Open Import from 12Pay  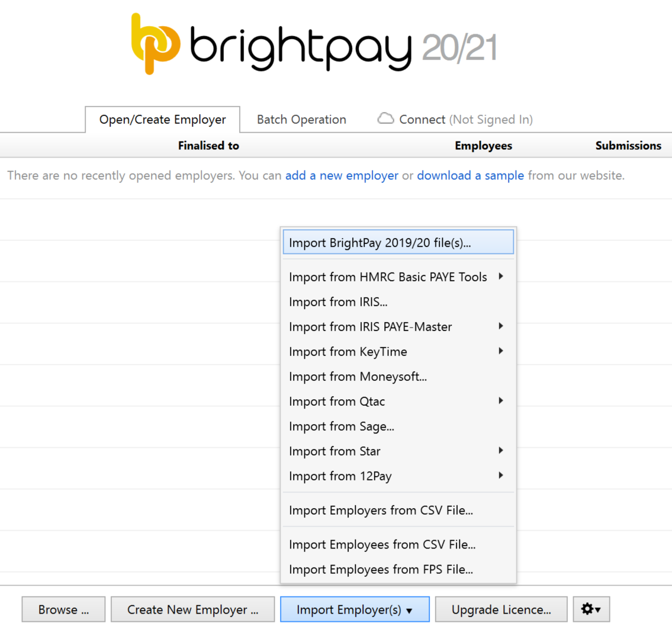click(x=398, y=476)
